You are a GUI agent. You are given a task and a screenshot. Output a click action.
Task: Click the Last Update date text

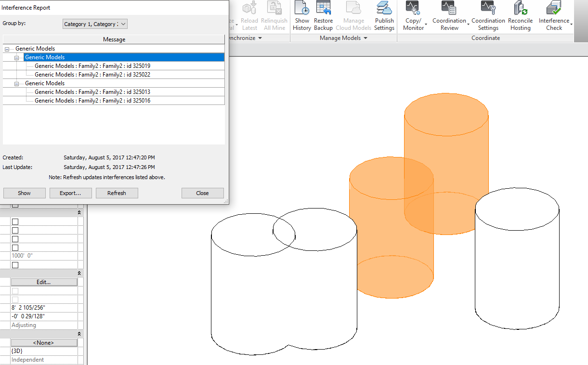[x=109, y=167]
